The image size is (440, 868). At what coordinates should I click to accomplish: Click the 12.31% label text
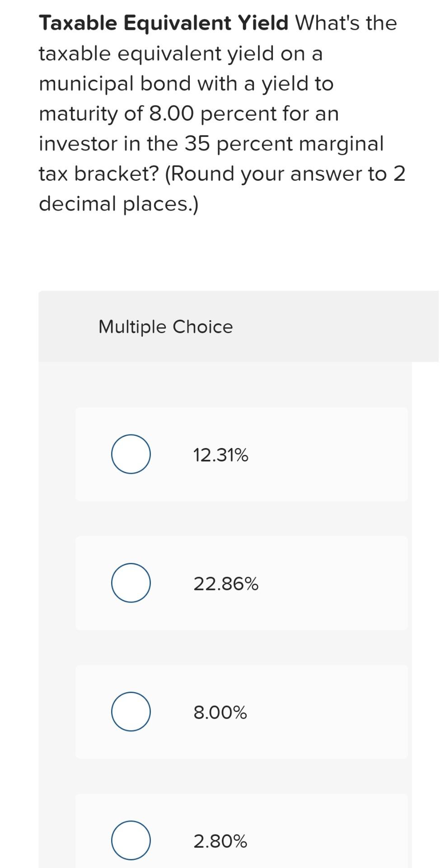coord(221,454)
